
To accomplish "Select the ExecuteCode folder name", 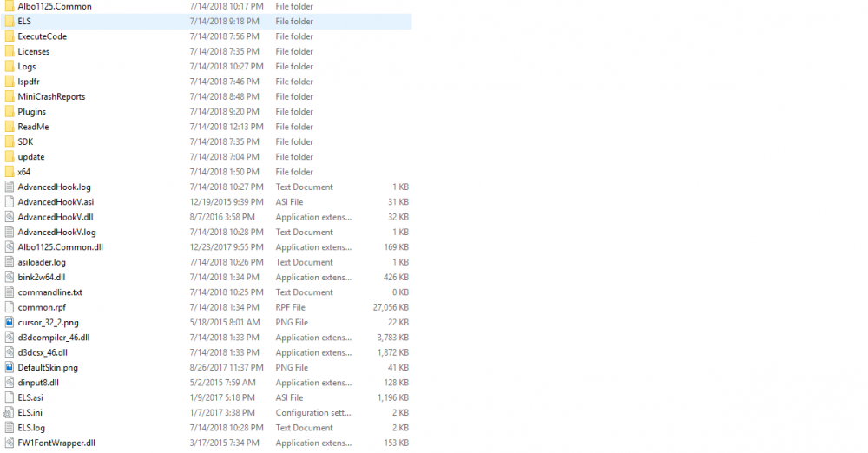I will pyautogui.click(x=42, y=36).
